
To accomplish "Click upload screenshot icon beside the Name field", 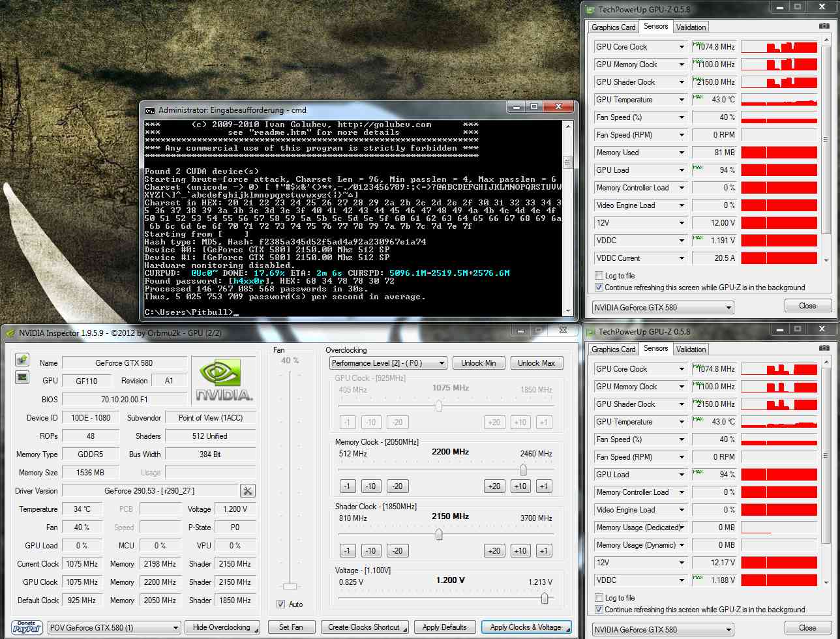I will pos(22,360).
